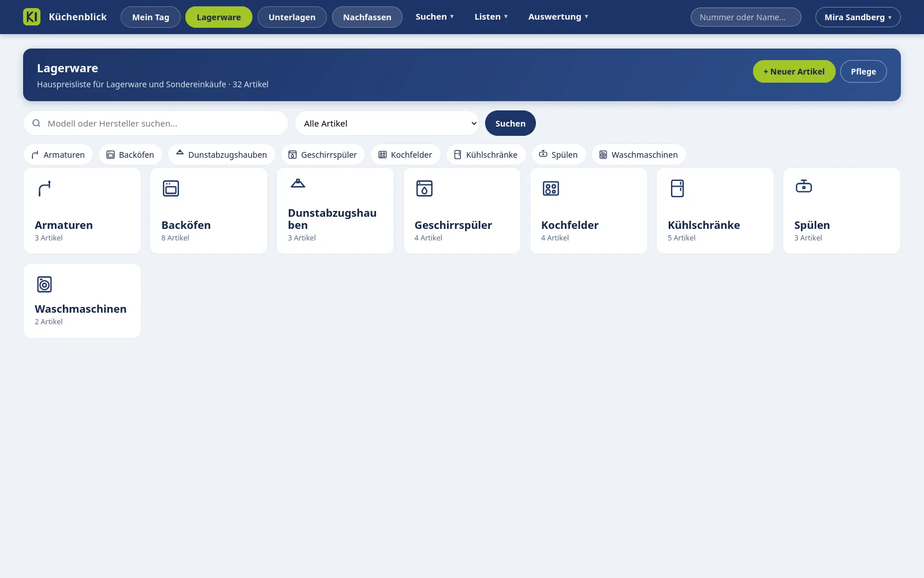Screen dimensions: 924x578
Task: Click the hood icon in Dunstabzugshauben card
Action: 297,183
